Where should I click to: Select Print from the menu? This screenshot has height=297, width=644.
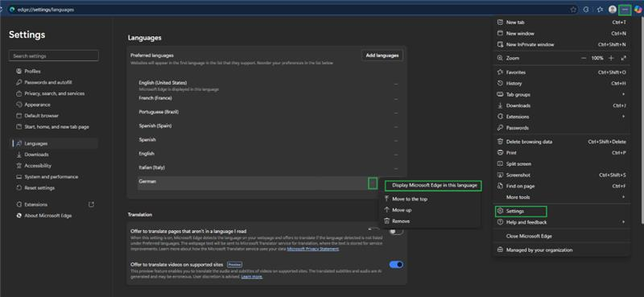(x=562, y=153)
